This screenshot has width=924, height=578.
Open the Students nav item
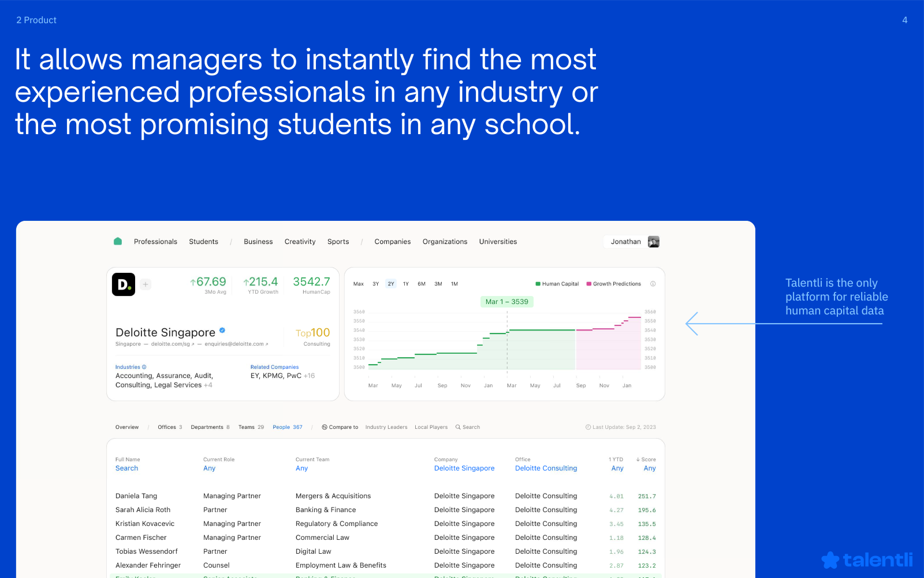pos(204,242)
